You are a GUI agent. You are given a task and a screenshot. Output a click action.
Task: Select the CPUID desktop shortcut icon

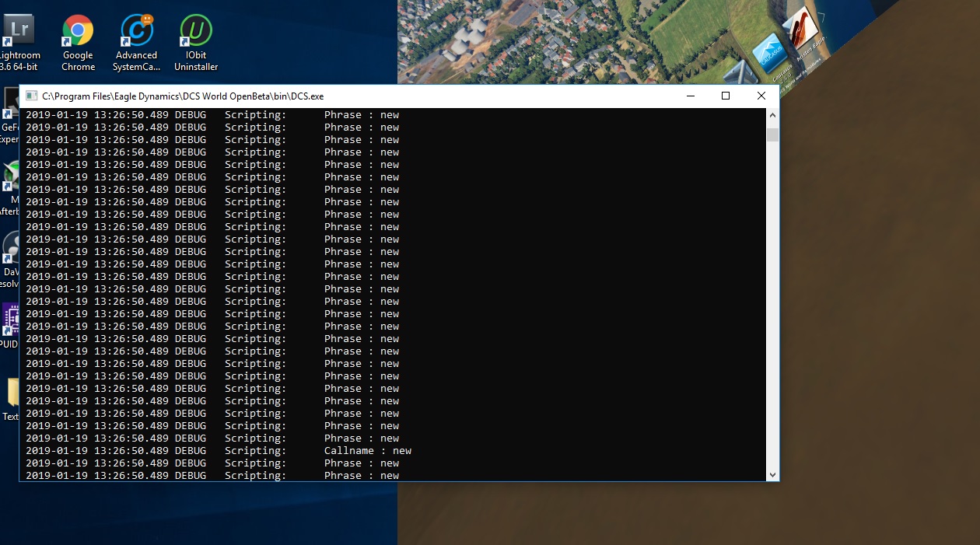coord(9,327)
